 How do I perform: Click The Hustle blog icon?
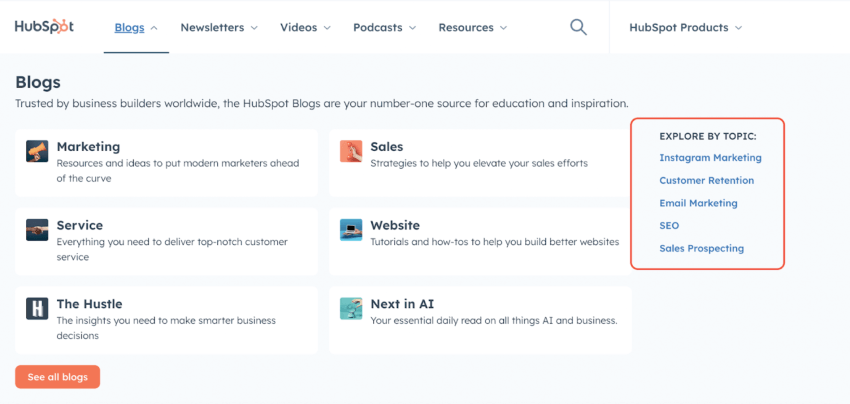click(37, 308)
